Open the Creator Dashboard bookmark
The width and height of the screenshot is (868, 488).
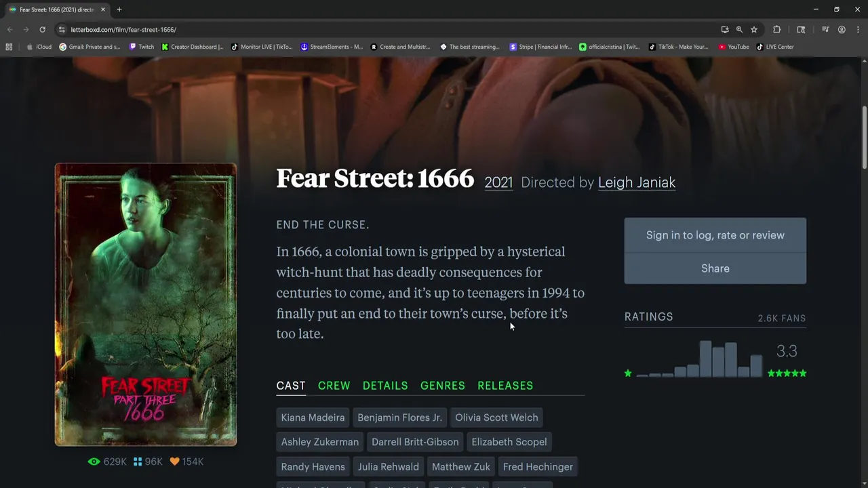pyautogui.click(x=193, y=47)
